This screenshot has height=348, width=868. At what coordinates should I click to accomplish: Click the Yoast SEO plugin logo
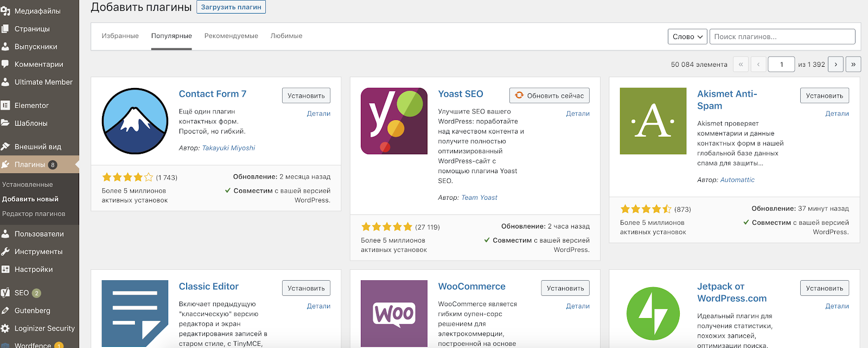click(x=394, y=121)
